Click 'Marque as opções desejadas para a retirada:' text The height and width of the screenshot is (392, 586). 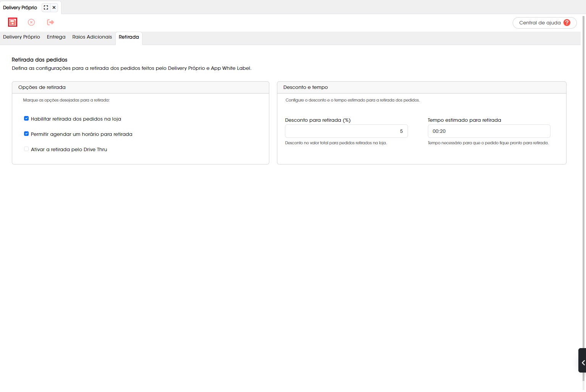tap(66, 100)
